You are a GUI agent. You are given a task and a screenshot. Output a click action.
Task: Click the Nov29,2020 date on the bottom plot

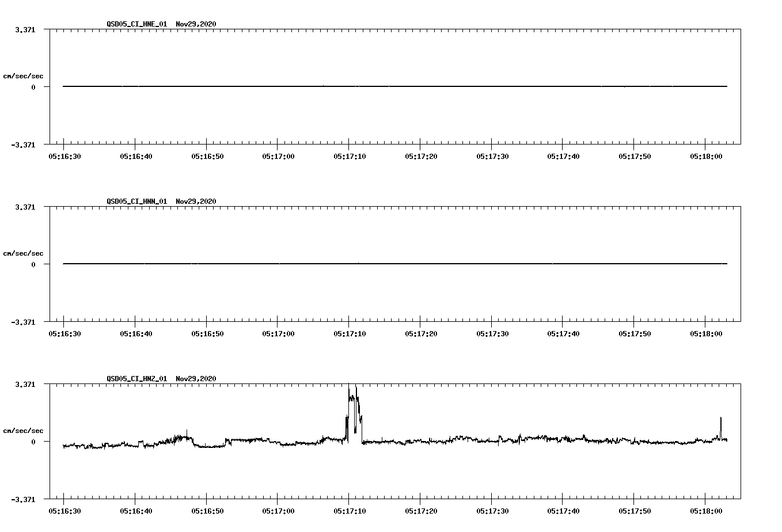196,379
